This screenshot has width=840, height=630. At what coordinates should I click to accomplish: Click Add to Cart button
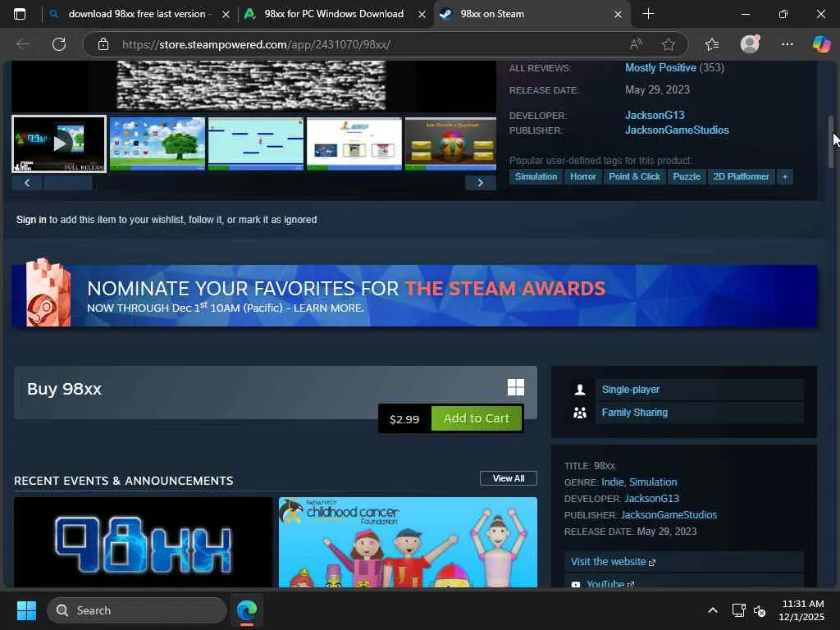coord(477,418)
